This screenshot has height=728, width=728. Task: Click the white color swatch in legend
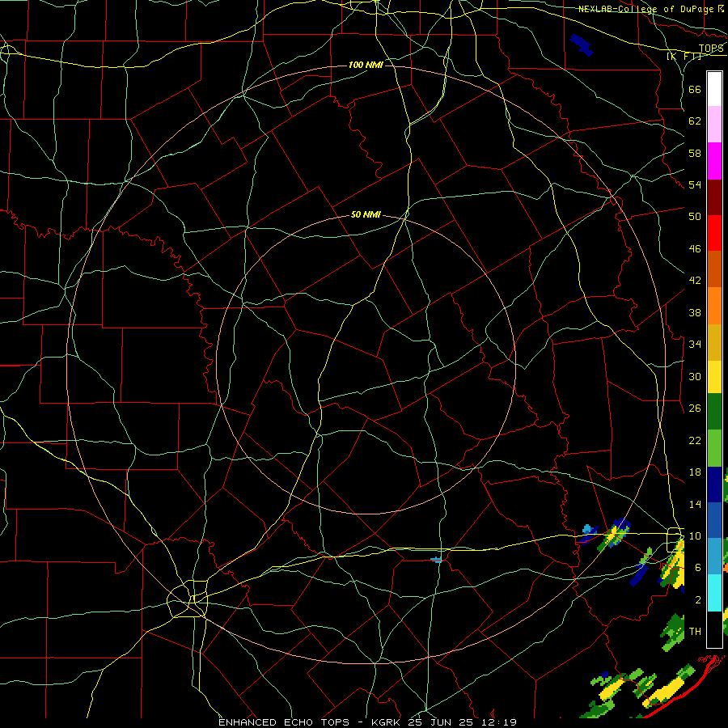(714, 89)
